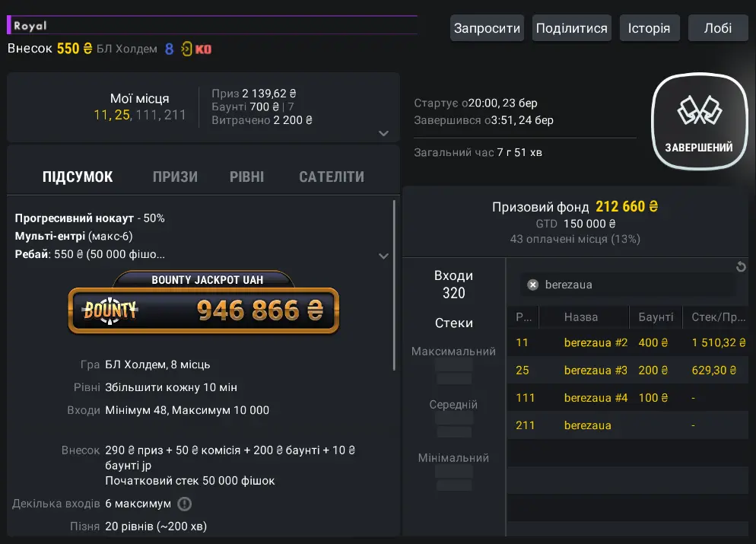
Task: Select the САТЕЛІТИ tab
Action: coord(332,177)
